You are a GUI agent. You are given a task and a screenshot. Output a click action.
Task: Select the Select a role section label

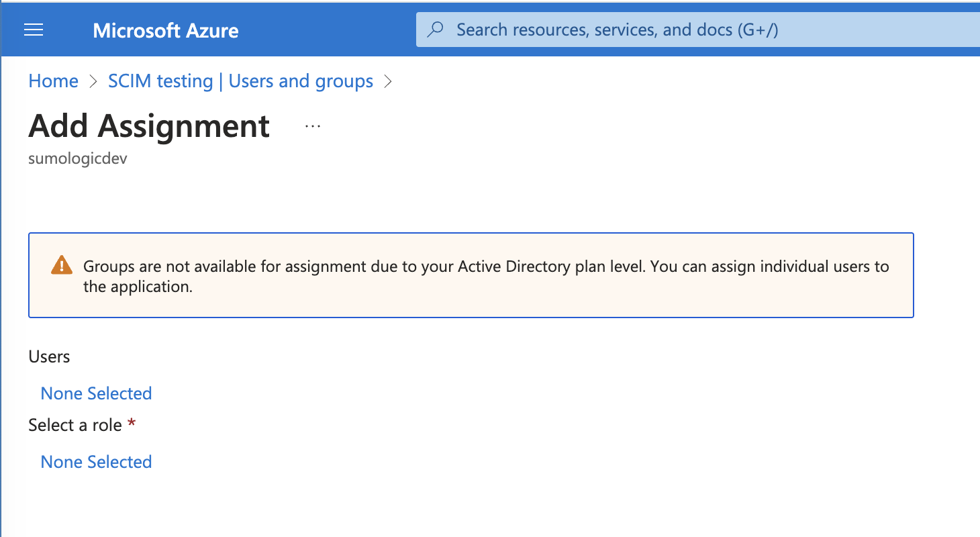[x=76, y=424]
